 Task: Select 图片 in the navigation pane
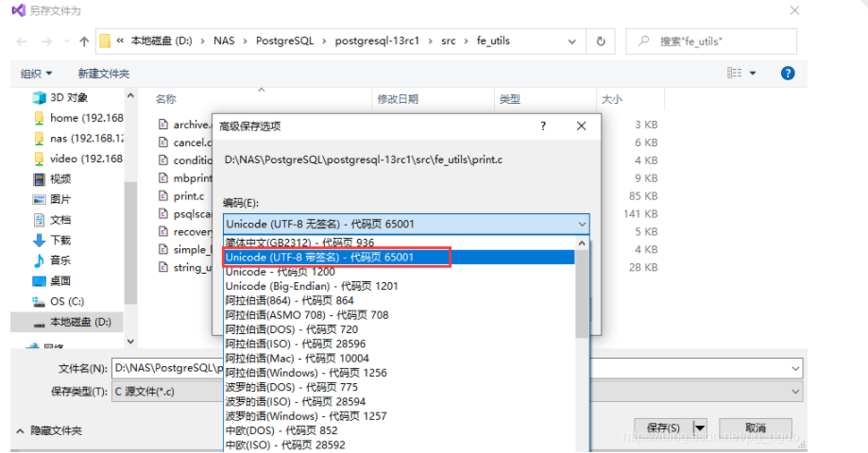[x=52, y=200]
